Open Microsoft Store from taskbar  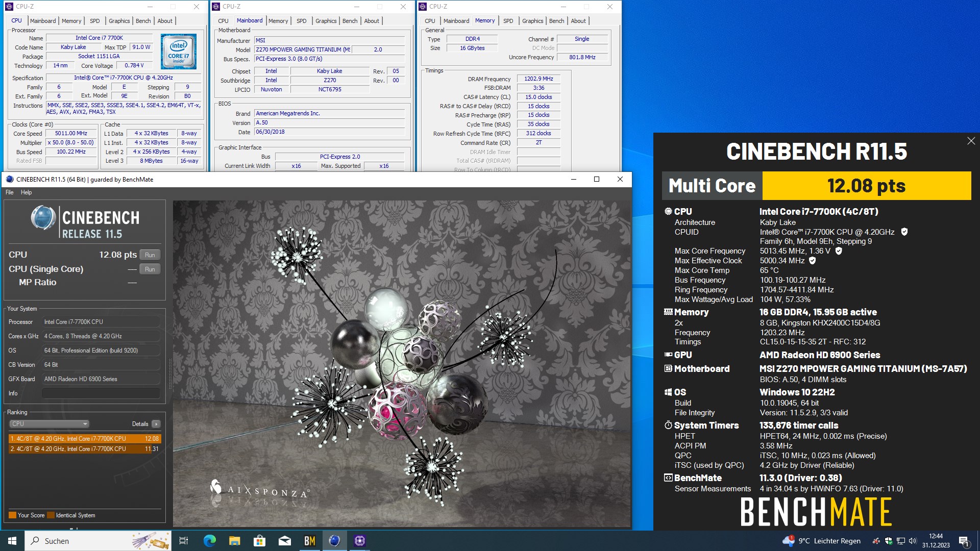tap(259, 541)
